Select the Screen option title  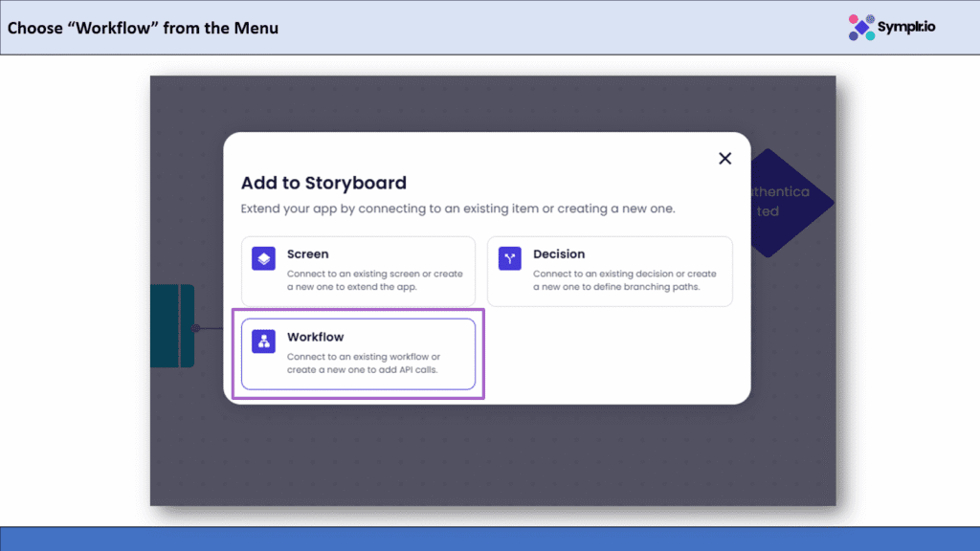pos(307,254)
